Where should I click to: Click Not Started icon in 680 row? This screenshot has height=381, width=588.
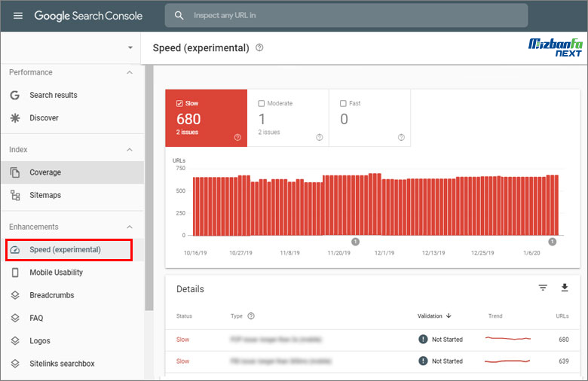(423, 340)
